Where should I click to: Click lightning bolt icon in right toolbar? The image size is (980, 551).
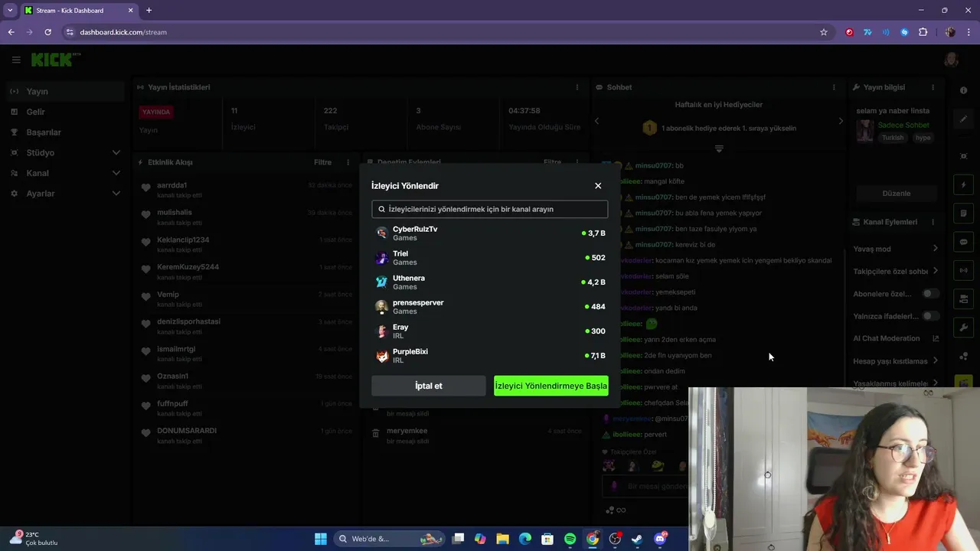[x=963, y=185]
